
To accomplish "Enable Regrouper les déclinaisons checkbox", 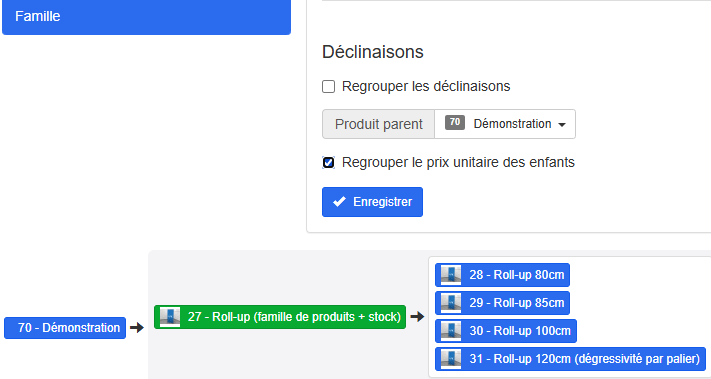I will (x=328, y=86).
